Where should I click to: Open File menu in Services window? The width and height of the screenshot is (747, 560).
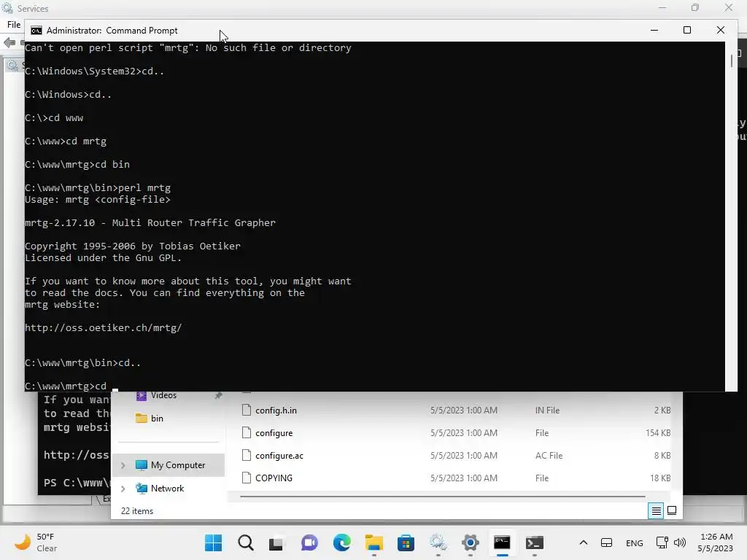pos(14,24)
